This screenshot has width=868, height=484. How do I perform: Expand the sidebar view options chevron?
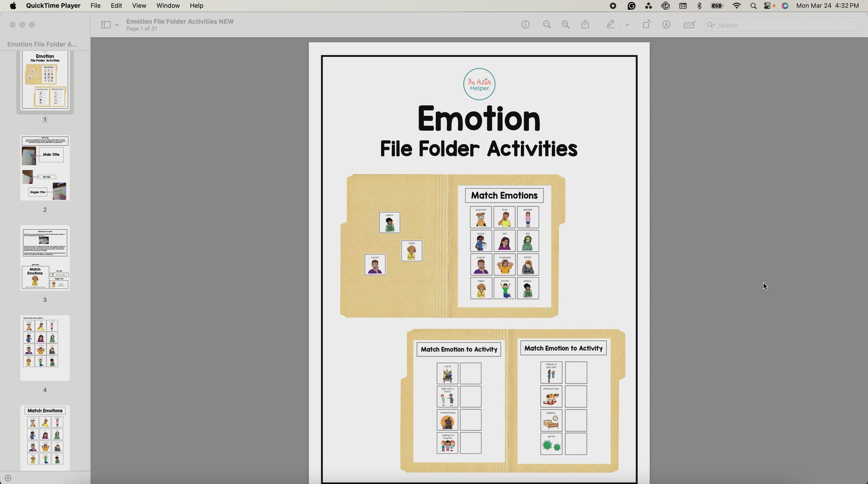coord(117,25)
